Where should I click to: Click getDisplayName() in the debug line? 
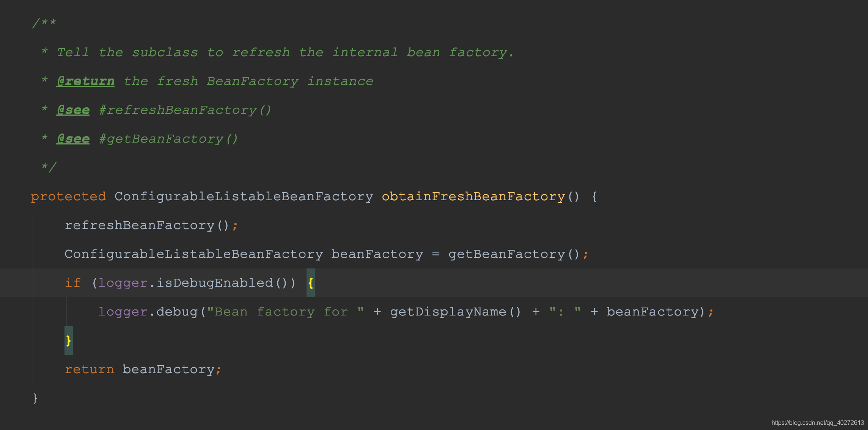(x=456, y=312)
